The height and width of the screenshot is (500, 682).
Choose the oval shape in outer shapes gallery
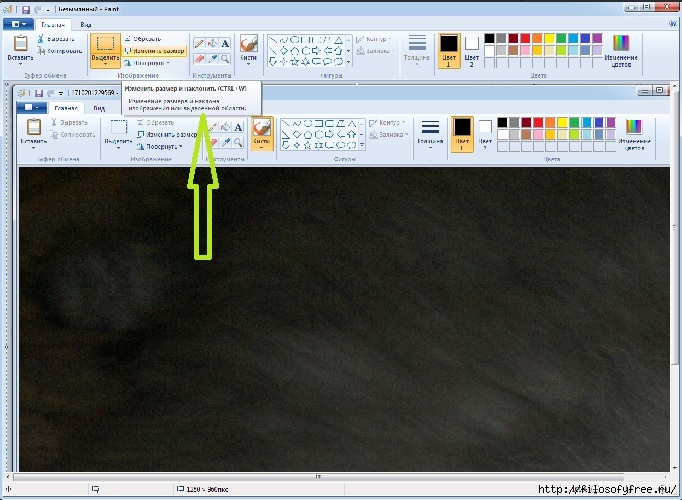click(x=295, y=40)
